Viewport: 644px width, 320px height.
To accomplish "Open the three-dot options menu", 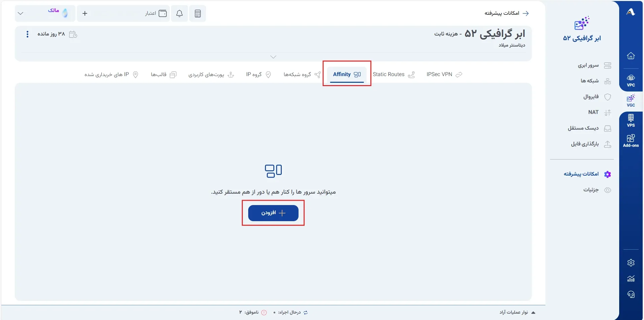I will click(x=28, y=34).
